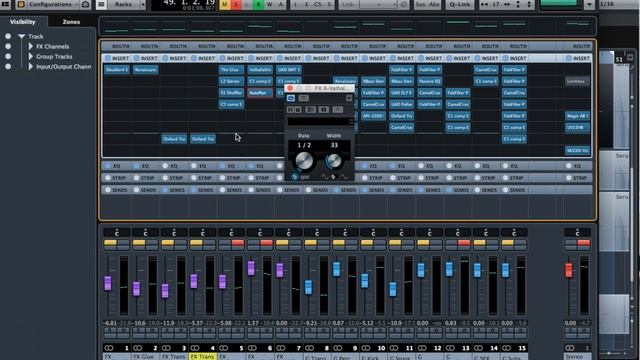This screenshot has height=360, width=640.
Task: Click the channel 1 pan display
Action: pos(117,233)
